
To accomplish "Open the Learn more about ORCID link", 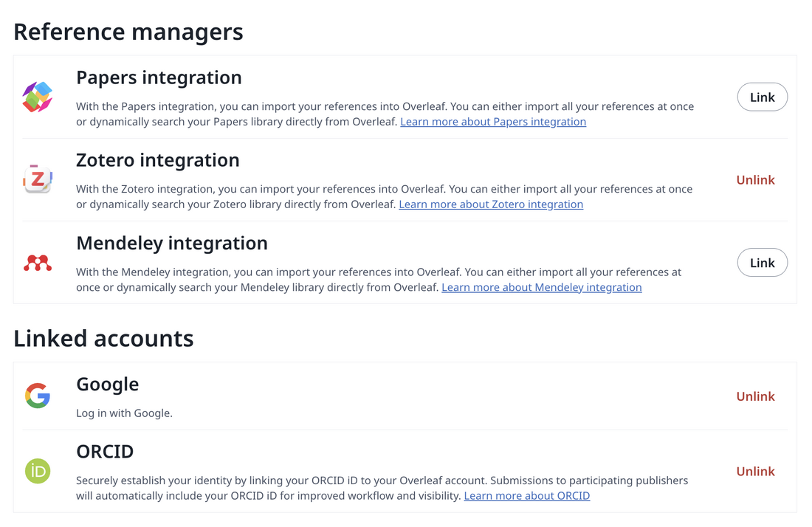I will (526, 496).
